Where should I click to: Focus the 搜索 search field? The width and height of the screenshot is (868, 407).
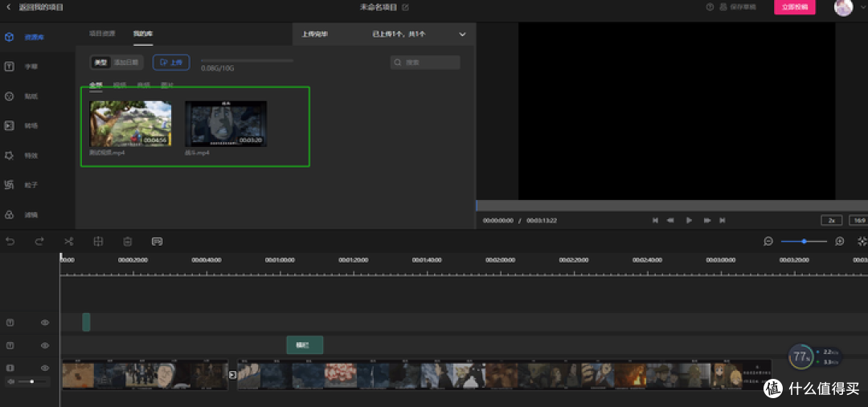(x=425, y=63)
